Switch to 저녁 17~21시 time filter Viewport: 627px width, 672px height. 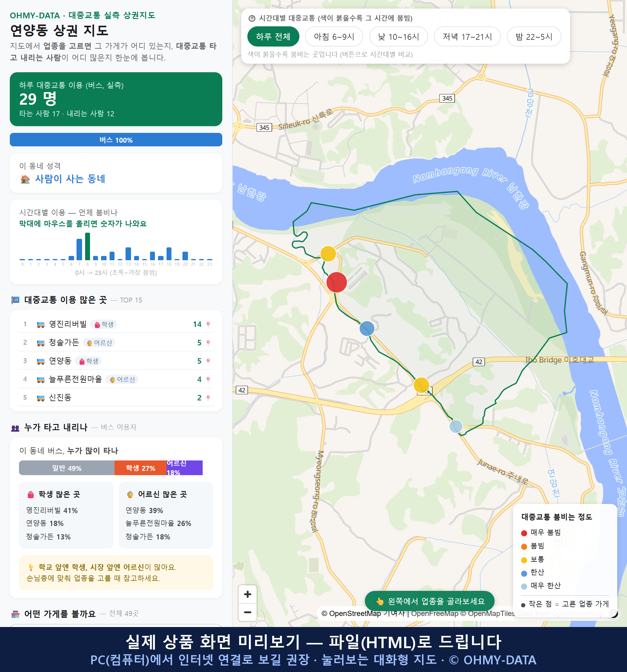coord(467,36)
